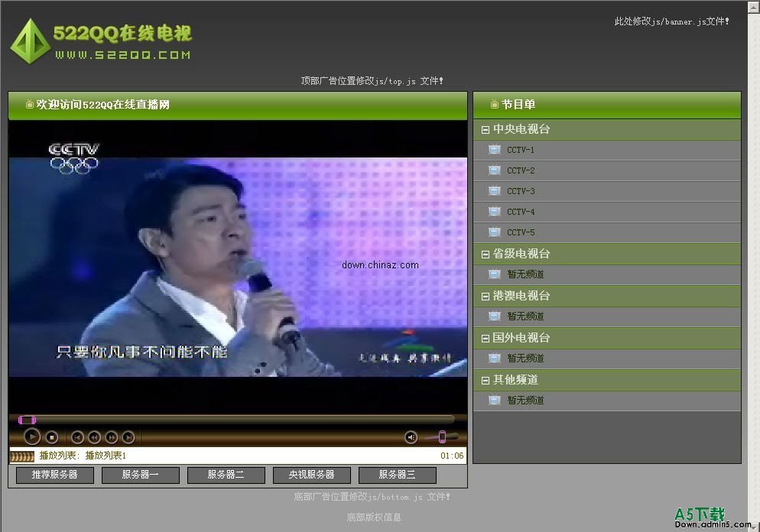Collapse the 国外电视台 category
The height and width of the screenshot is (532, 760).
pyautogui.click(x=485, y=339)
